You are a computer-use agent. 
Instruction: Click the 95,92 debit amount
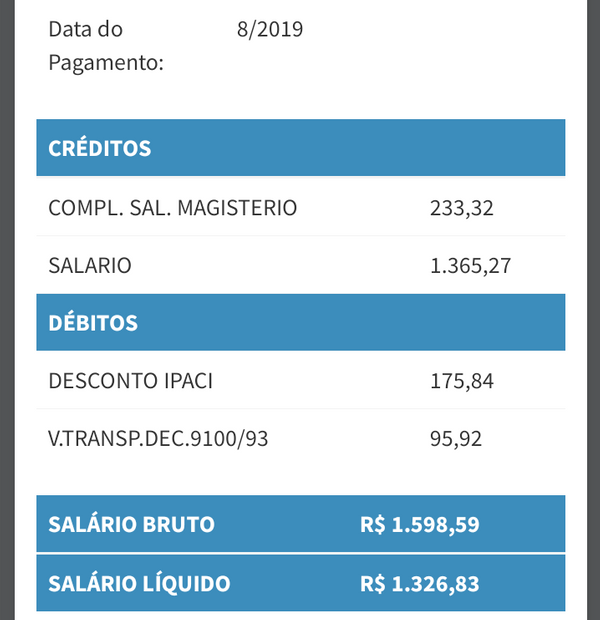(456, 439)
